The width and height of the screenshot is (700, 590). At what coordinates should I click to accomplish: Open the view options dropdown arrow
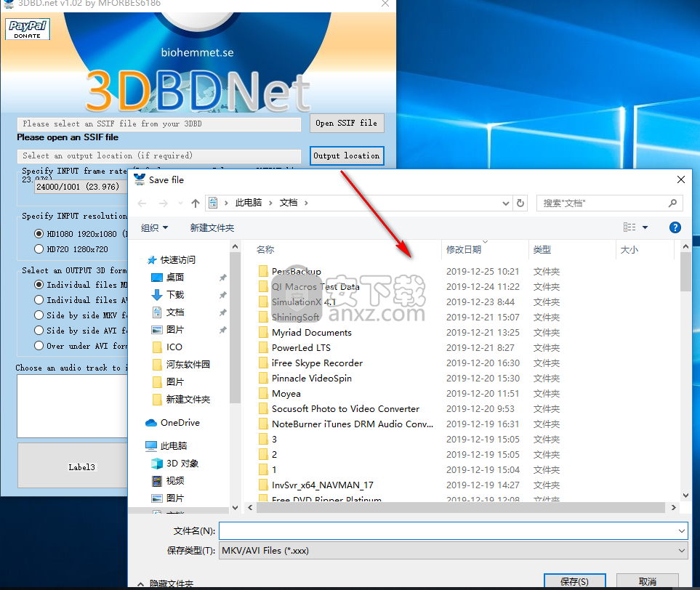645,227
